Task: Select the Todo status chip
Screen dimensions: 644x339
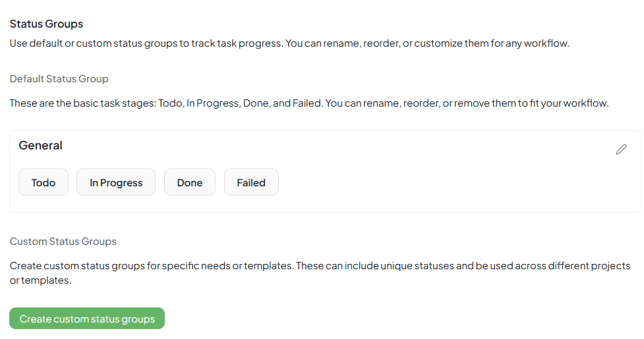Action: tap(44, 182)
